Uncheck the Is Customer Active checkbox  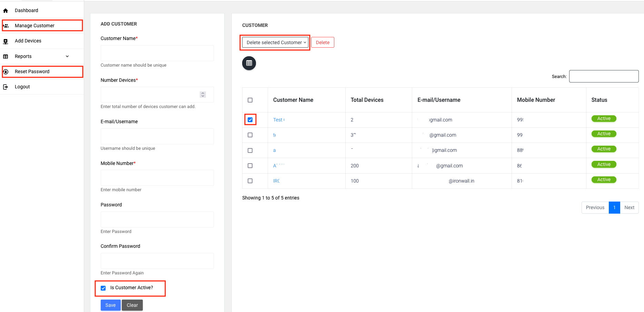click(x=103, y=288)
